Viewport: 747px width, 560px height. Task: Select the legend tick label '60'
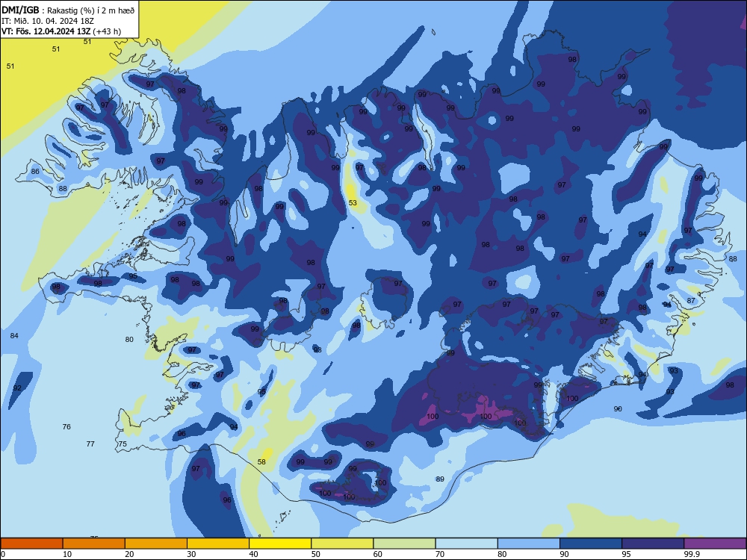click(x=378, y=554)
